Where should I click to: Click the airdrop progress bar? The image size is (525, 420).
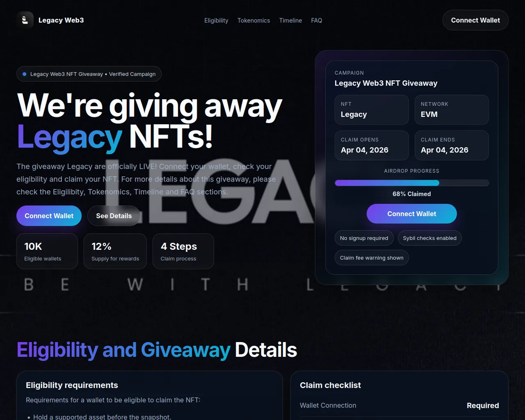[x=412, y=183]
